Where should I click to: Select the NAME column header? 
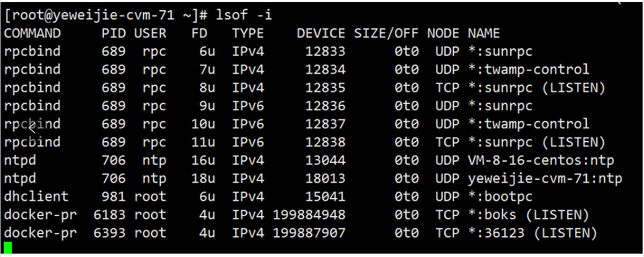[x=484, y=34]
